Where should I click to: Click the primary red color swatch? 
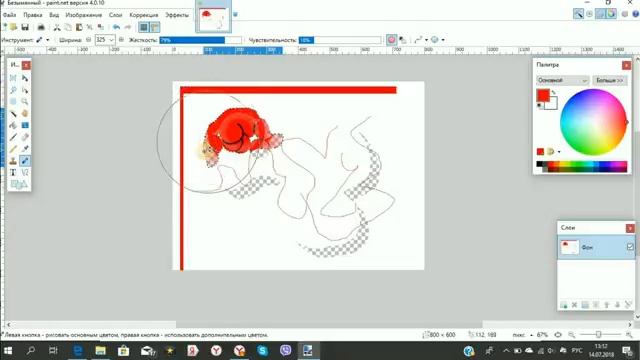coord(543,95)
